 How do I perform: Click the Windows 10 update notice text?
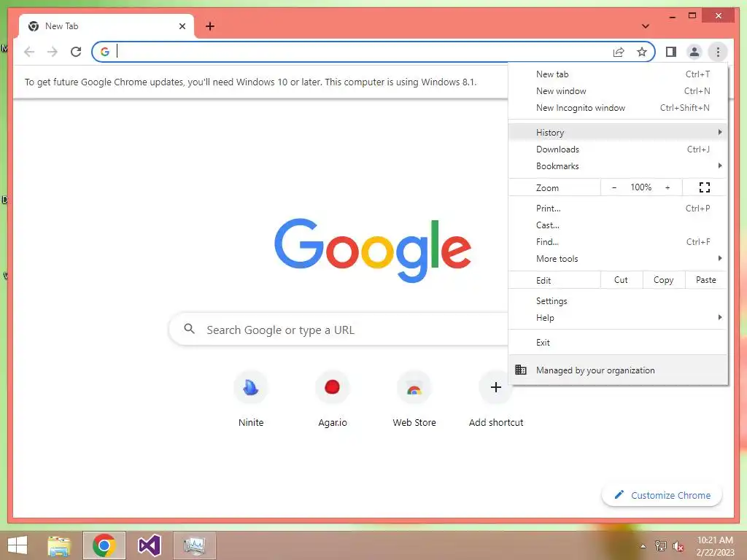tap(251, 82)
